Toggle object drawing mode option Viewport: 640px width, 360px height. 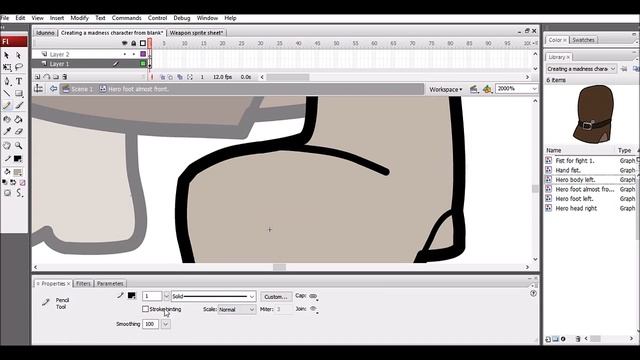[7, 193]
